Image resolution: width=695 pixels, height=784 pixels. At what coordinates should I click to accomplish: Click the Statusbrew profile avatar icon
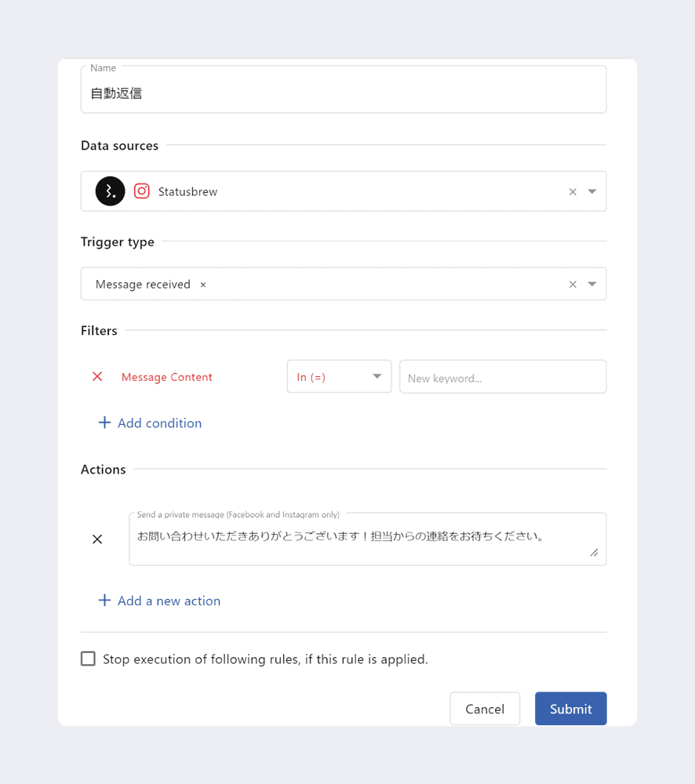(111, 191)
